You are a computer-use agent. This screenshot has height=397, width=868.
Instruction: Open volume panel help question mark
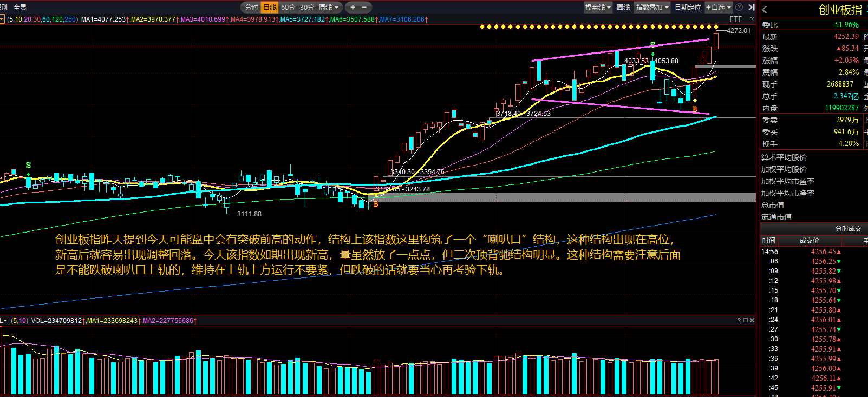click(x=739, y=320)
